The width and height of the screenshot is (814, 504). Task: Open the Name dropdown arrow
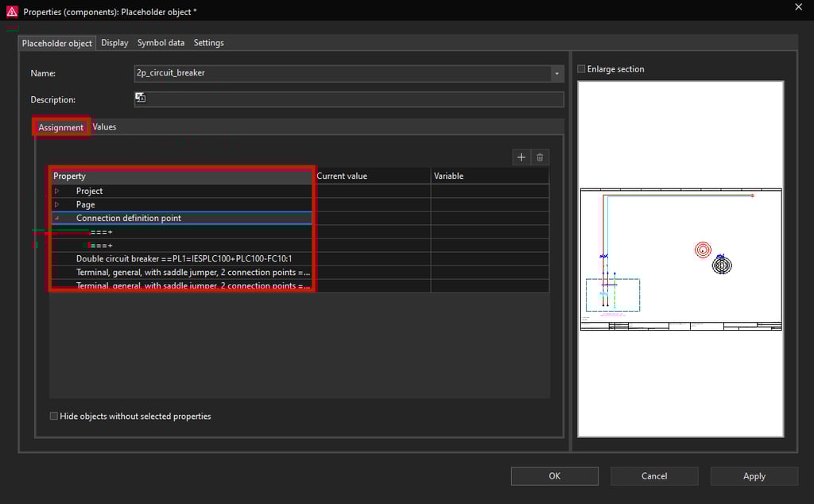point(557,73)
